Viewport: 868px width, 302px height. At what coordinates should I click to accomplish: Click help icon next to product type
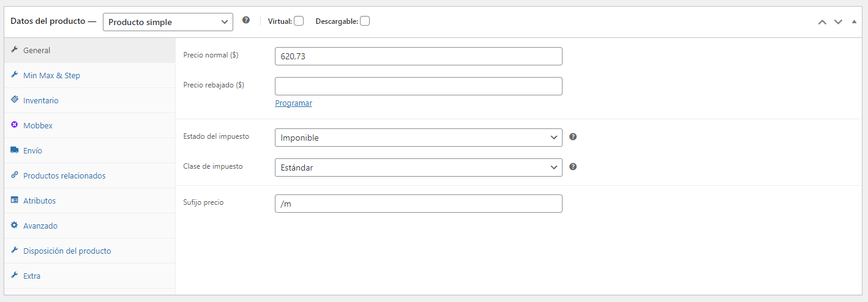(x=246, y=20)
